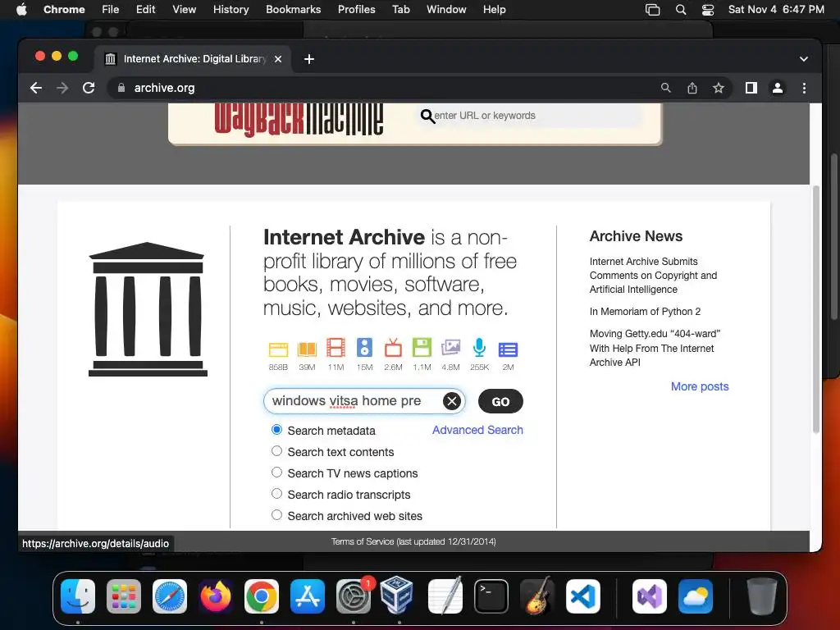Screen dimensions: 840x630
Task: Clear the search field with X icon
Action: 452,400
